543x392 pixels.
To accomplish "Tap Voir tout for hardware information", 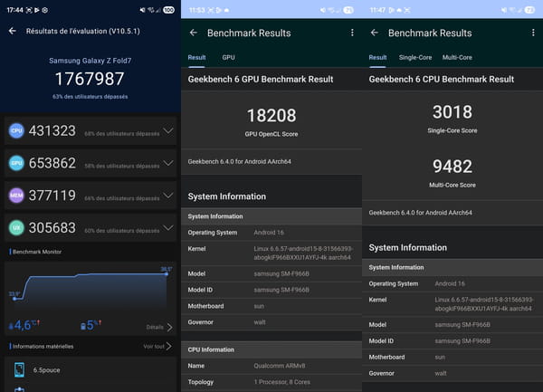I will coord(157,346).
